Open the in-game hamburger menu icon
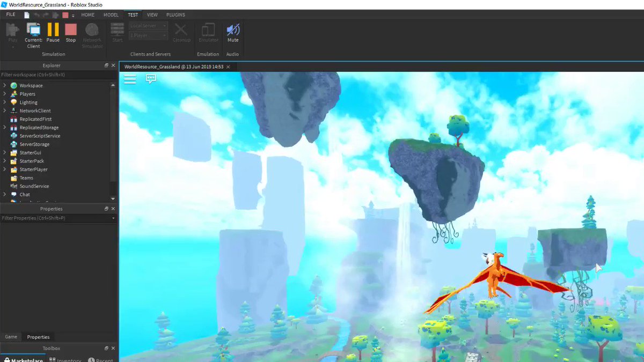Image resolution: width=644 pixels, height=362 pixels. click(x=130, y=79)
